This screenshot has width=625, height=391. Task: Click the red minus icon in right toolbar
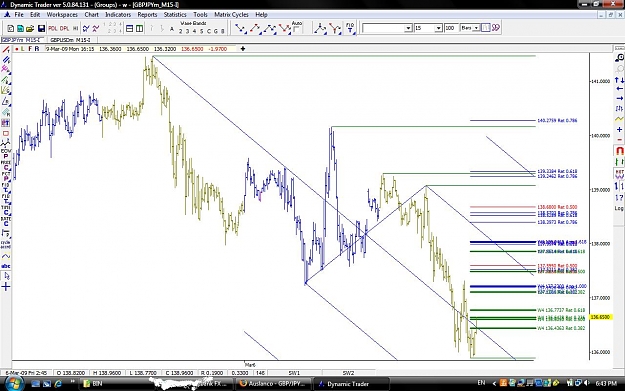tap(619, 140)
